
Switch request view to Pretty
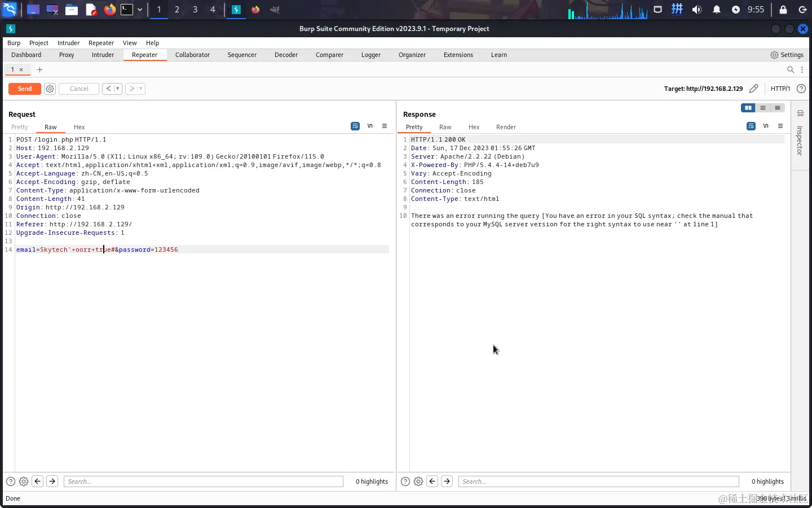tap(19, 127)
